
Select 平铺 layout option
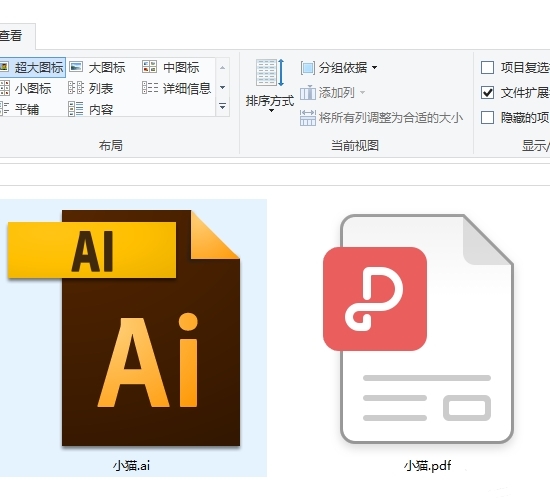click(x=20, y=109)
